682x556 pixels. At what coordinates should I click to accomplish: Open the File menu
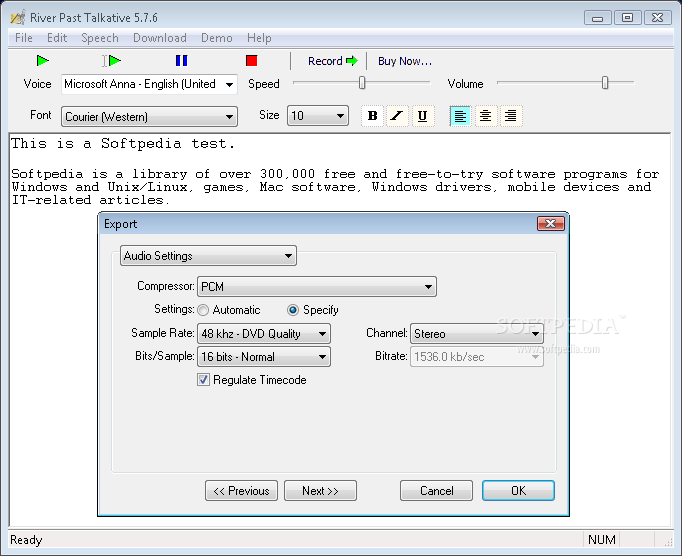[23, 38]
